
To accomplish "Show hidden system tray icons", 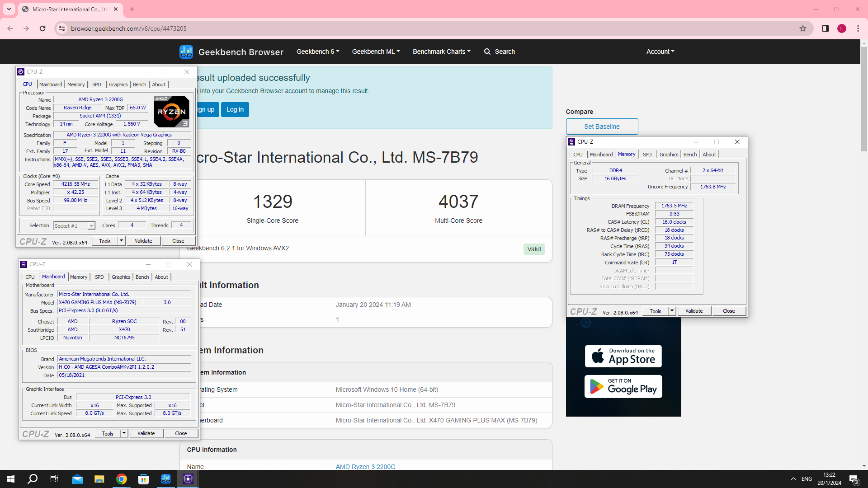I will pos(793,479).
